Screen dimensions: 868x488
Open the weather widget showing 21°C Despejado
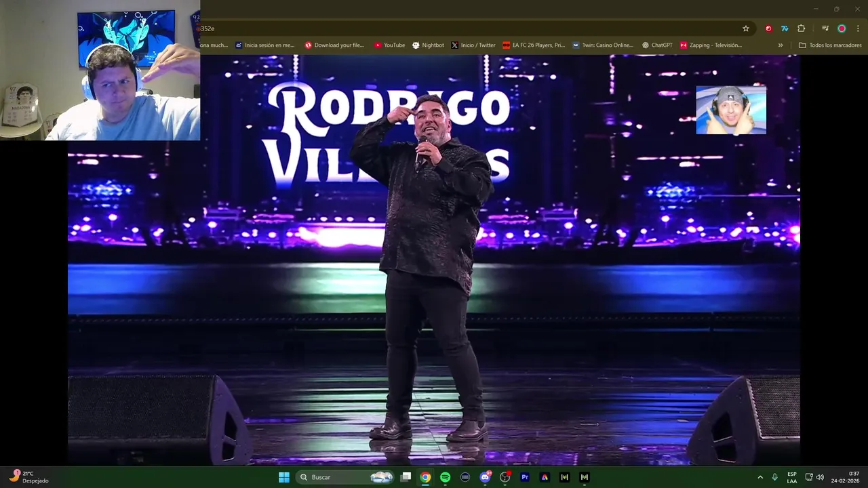[28, 477]
